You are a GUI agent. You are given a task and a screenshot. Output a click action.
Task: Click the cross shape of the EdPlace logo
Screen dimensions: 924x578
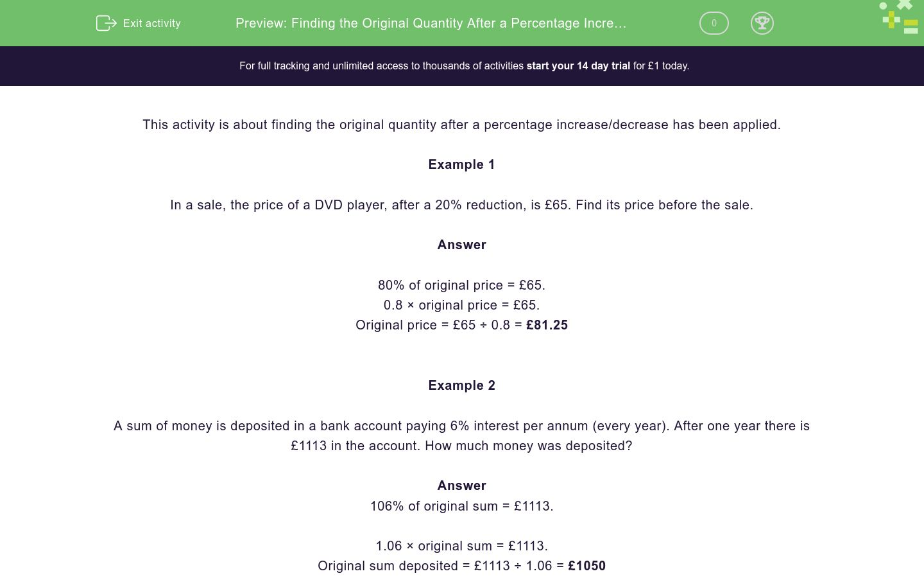[905, 6]
